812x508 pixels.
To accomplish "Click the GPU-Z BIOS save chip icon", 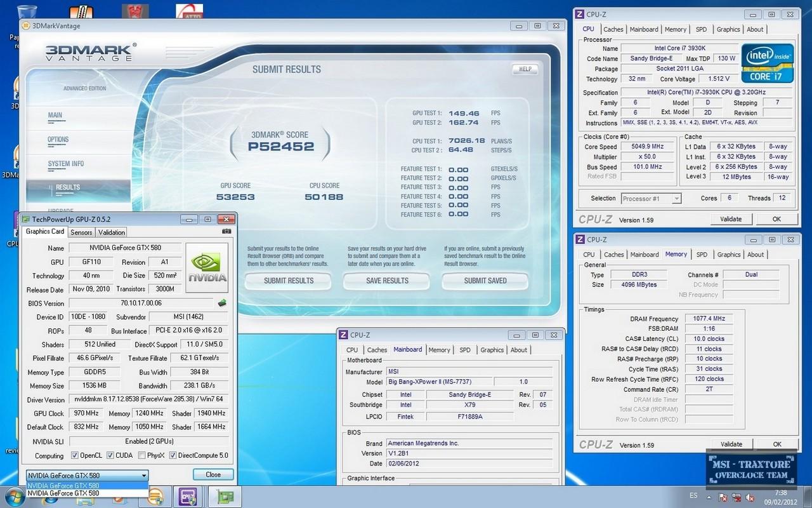I will [x=222, y=303].
